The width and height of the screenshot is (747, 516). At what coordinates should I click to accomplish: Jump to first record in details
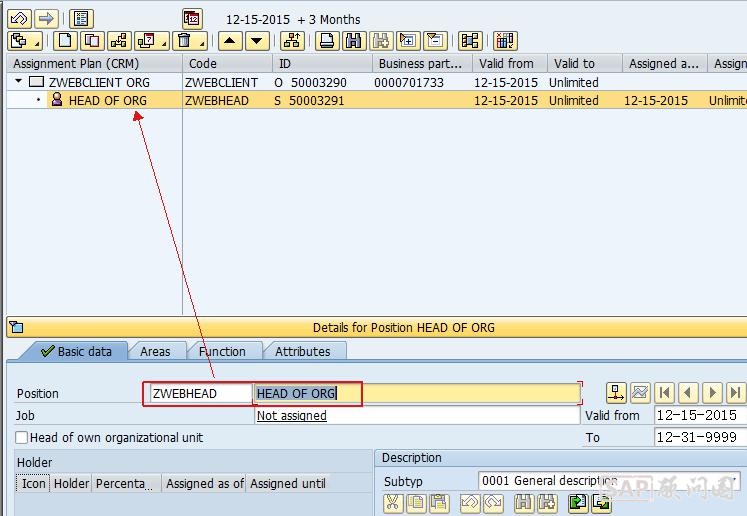pyautogui.click(x=664, y=393)
